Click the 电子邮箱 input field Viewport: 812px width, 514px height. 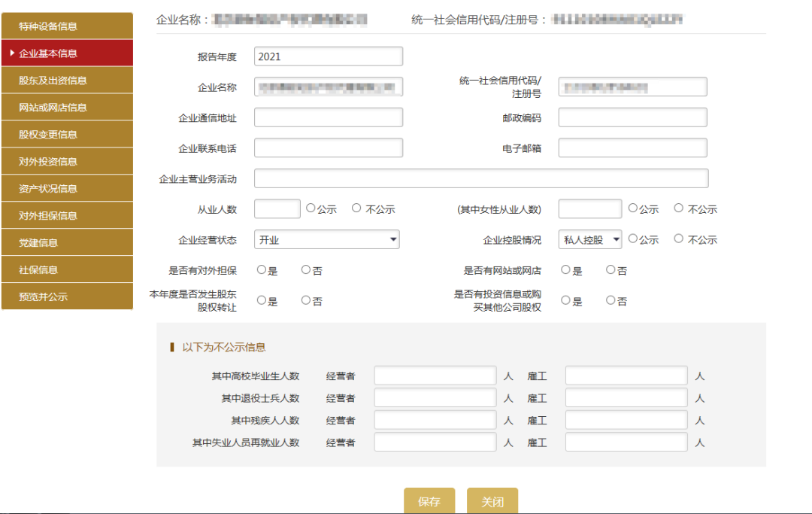[632, 148]
